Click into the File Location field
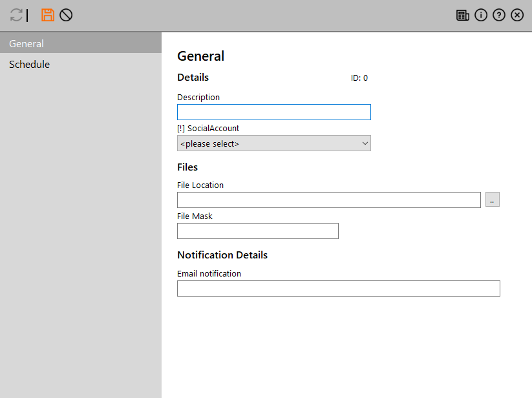Image resolution: width=532 pixels, height=398 pixels. [x=328, y=200]
